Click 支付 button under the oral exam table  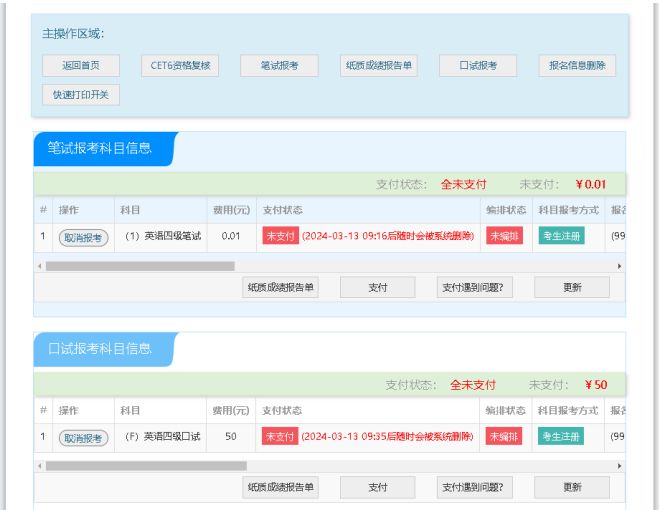377,487
